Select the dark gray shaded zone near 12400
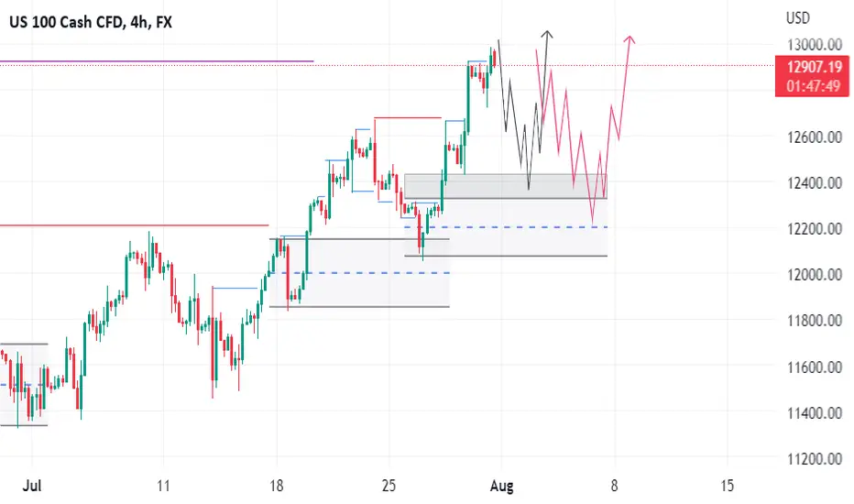Image resolution: width=854 pixels, height=504 pixels. pyautogui.click(x=506, y=186)
